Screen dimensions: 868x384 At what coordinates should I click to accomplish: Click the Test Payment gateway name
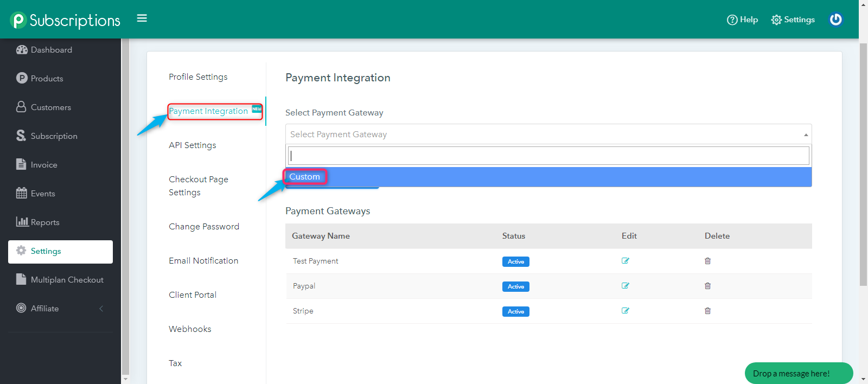pos(316,261)
